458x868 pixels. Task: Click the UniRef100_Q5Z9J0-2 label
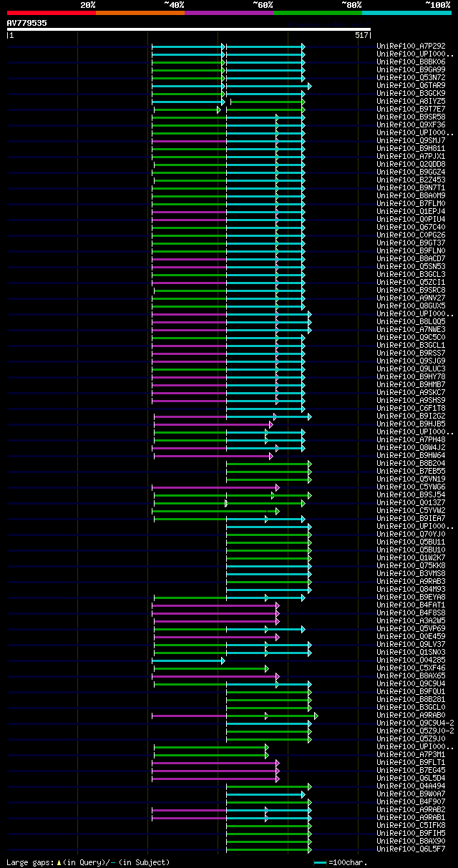[416, 731]
